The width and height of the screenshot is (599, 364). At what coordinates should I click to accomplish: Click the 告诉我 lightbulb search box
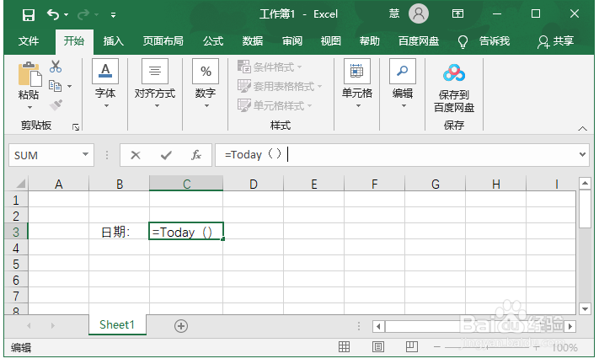(x=484, y=41)
